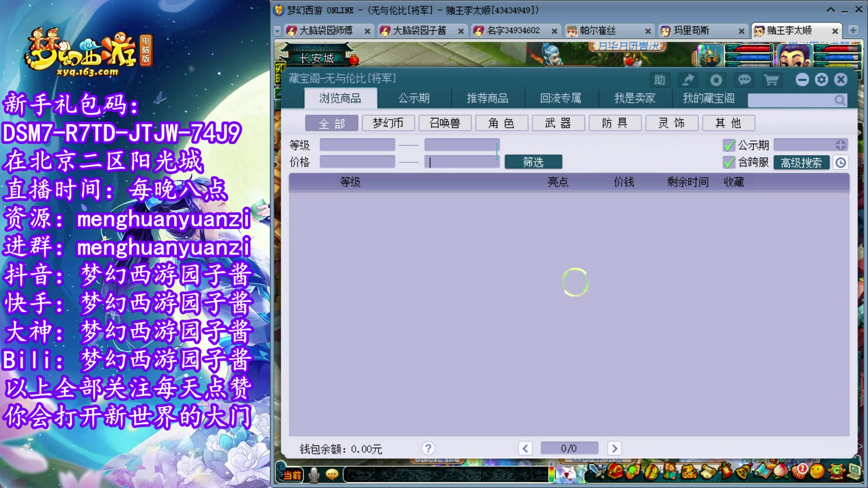Click the plus icon in 公示期 field
The width and height of the screenshot is (868, 488).
[840, 145]
